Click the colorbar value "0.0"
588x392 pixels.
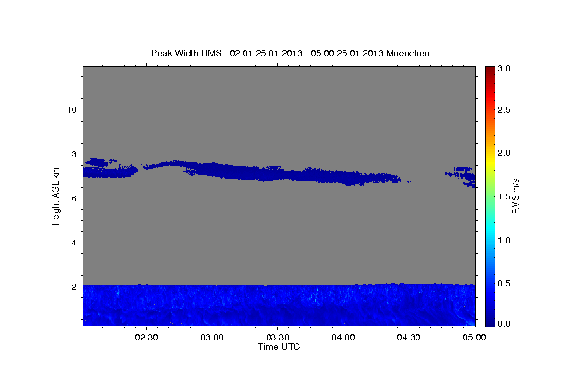tap(504, 324)
